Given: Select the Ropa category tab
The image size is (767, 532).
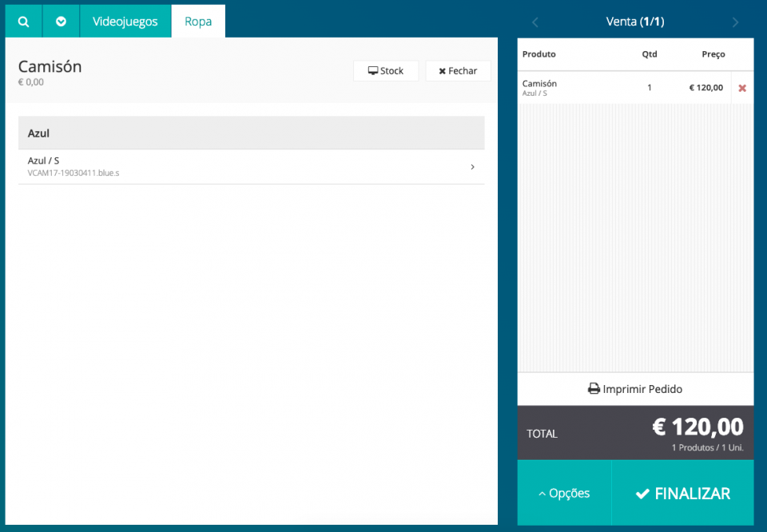Looking at the screenshot, I should (x=198, y=22).
